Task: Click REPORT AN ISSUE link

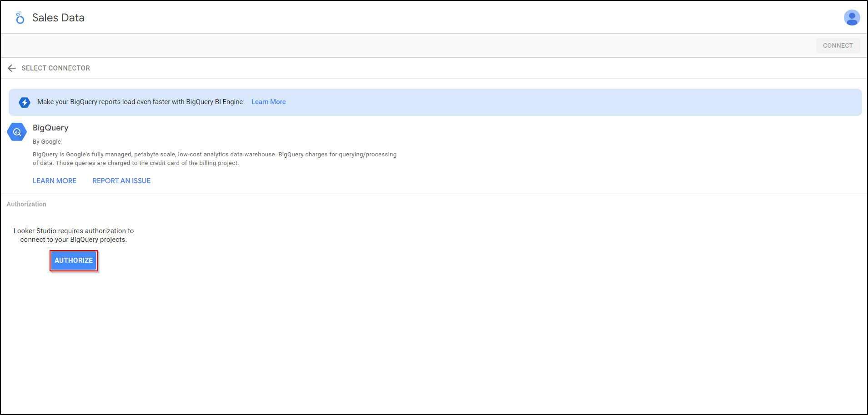Action: 121,181
